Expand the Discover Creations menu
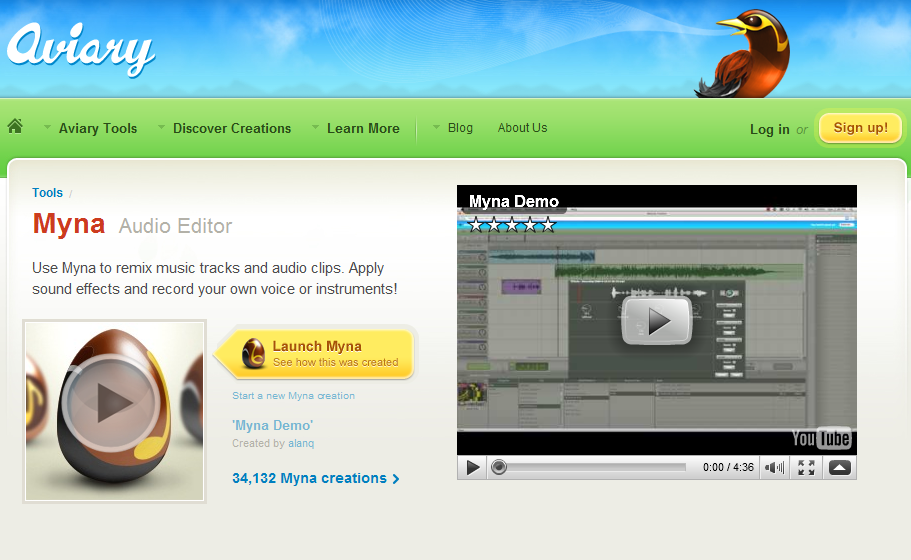The image size is (911, 560). point(231,128)
